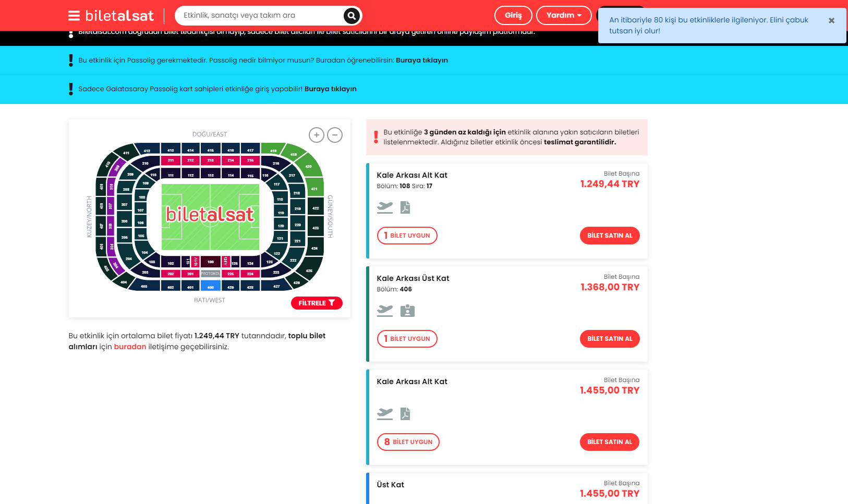Buy the 1.368,00 TRY ticket
The width and height of the screenshot is (848, 504).
(x=610, y=339)
